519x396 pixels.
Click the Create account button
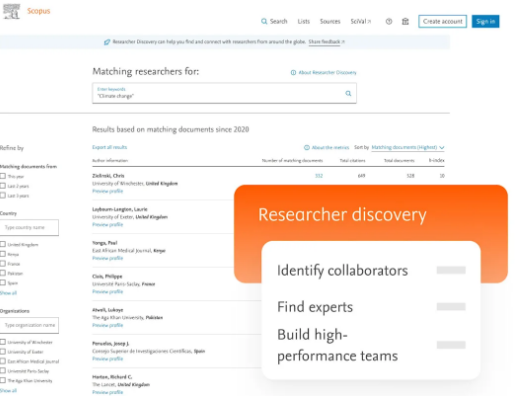[443, 21]
